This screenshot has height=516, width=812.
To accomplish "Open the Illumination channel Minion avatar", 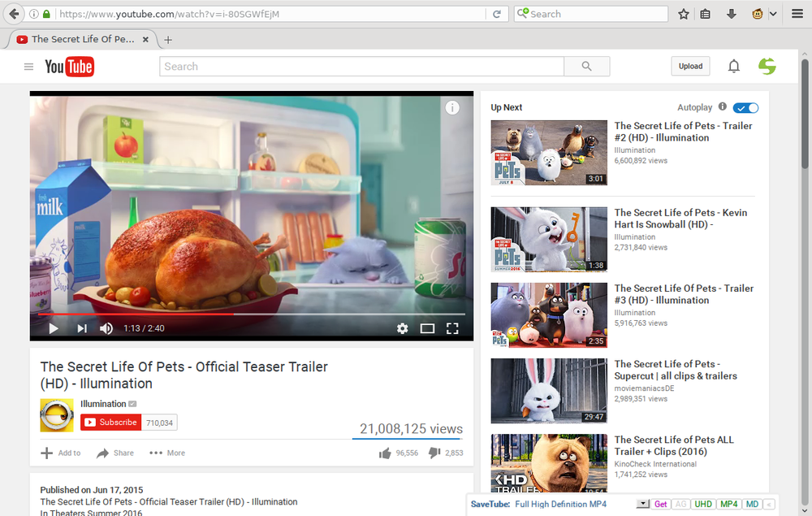I will (57, 415).
